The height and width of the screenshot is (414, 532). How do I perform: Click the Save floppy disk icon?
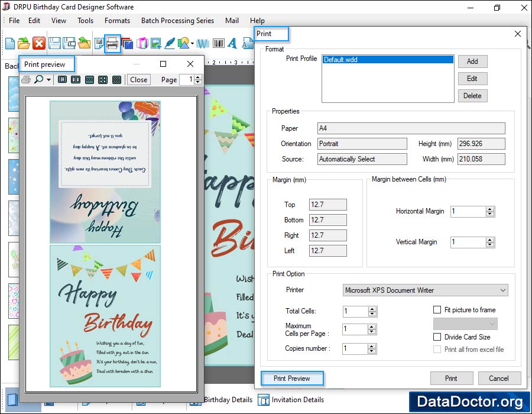pos(54,43)
